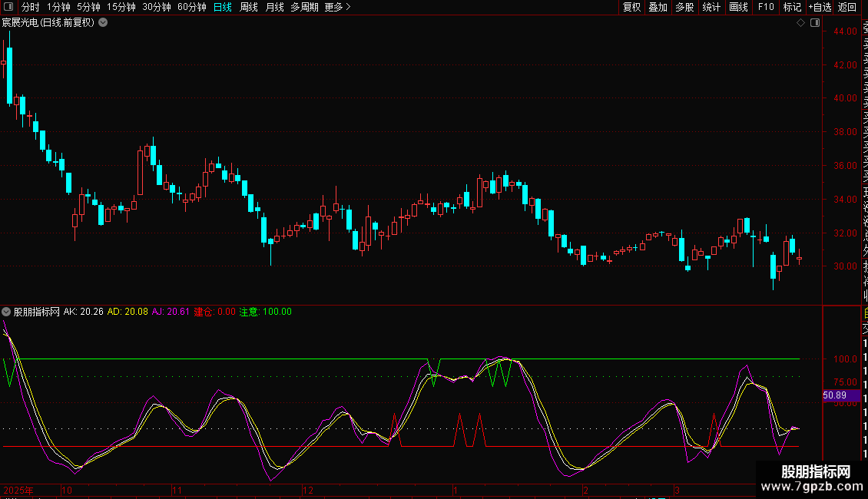Switch to 分时 intraday view

point(31,7)
